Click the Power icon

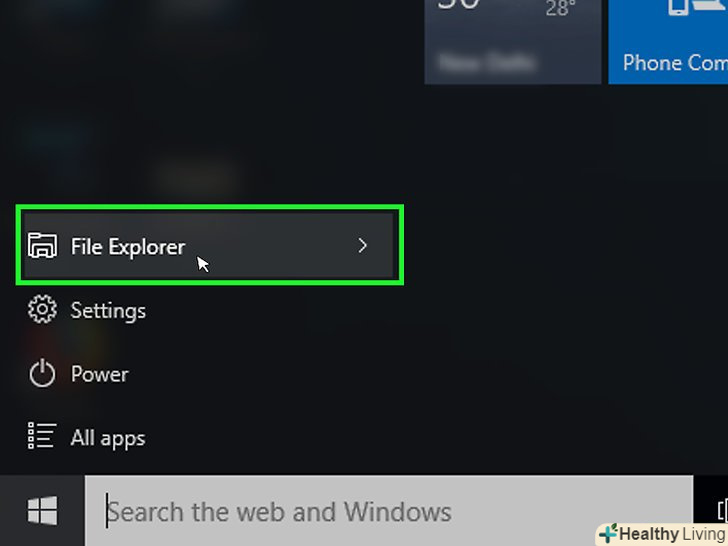pos(42,373)
